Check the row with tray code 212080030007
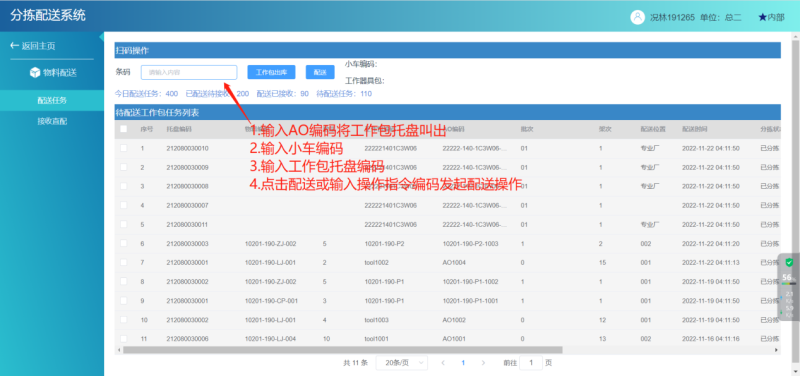This screenshot has height=376, width=800. coord(123,205)
